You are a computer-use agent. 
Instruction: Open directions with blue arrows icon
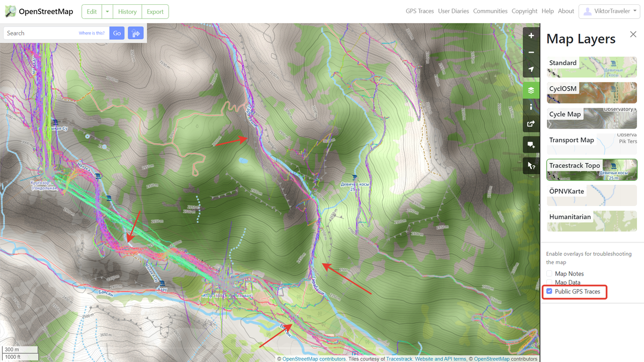(x=136, y=33)
